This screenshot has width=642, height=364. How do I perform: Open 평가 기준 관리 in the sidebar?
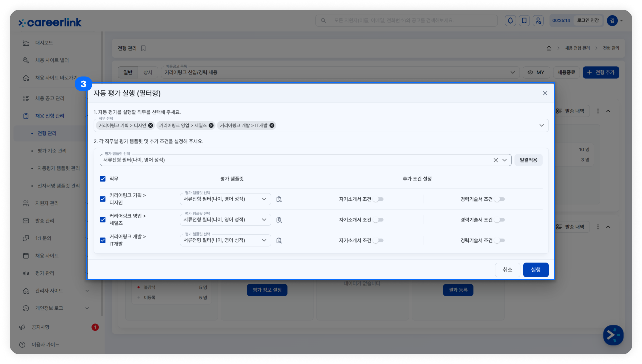pyautogui.click(x=52, y=151)
